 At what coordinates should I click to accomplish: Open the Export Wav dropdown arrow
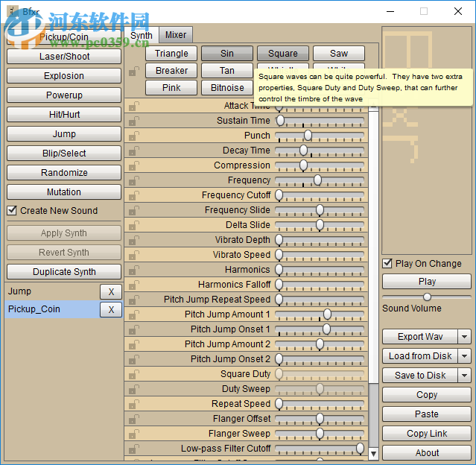[x=465, y=337]
